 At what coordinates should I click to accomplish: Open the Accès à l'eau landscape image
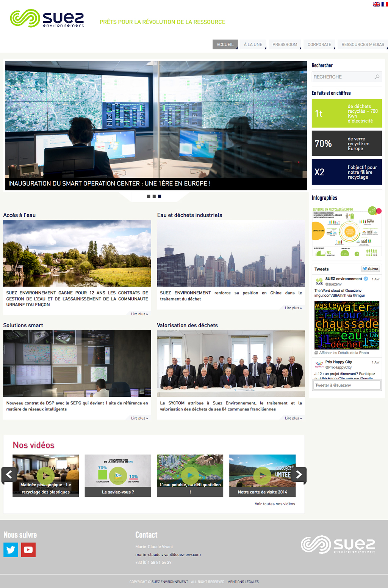pyautogui.click(x=77, y=253)
